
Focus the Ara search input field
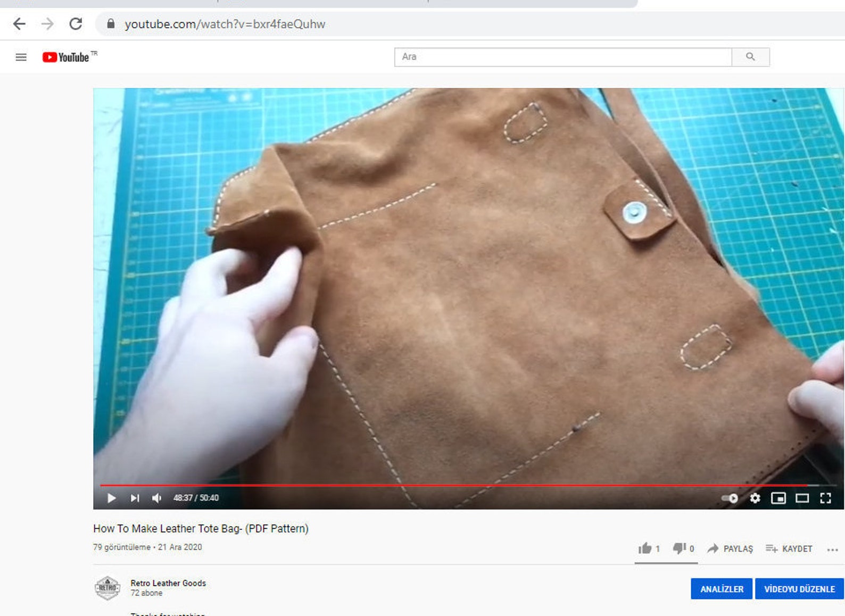[x=563, y=57]
